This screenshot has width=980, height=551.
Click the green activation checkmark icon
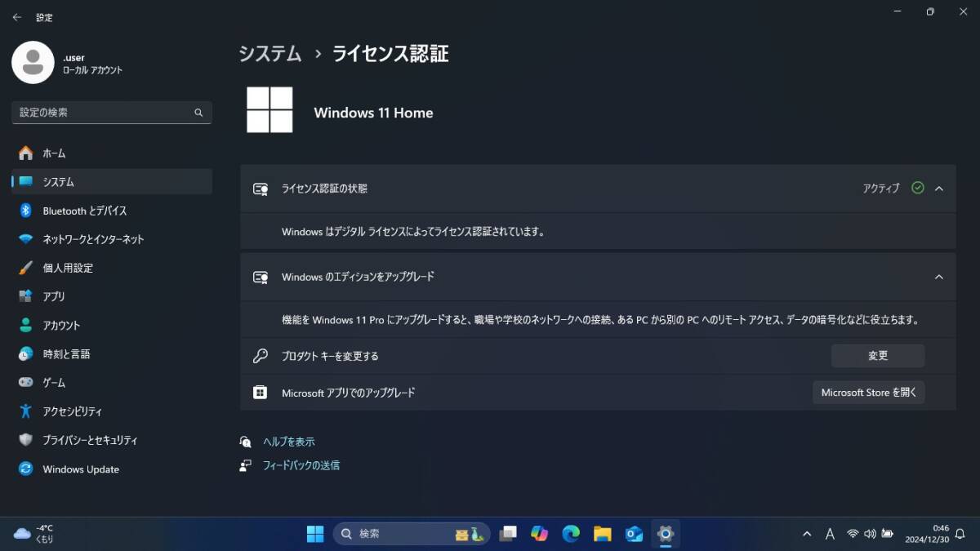[917, 188]
